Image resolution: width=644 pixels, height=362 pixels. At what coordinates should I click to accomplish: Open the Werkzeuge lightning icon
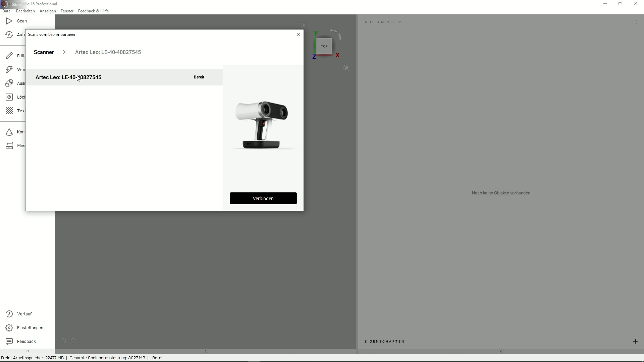9,69
